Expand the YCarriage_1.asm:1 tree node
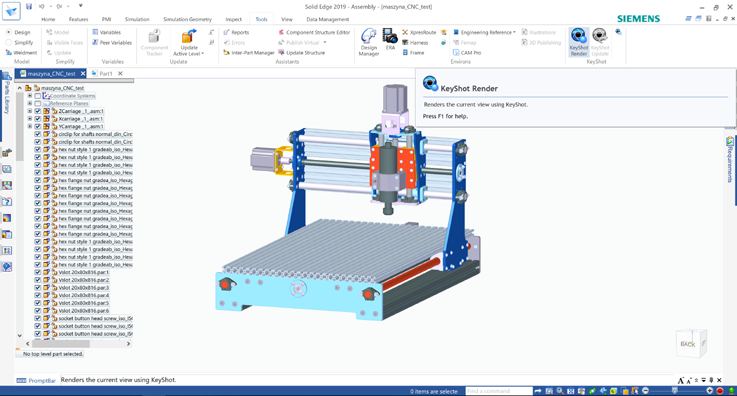The height and width of the screenshot is (396, 737). point(30,126)
